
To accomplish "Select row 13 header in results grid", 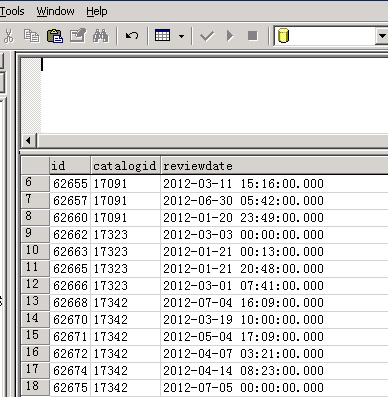I will [35, 302].
